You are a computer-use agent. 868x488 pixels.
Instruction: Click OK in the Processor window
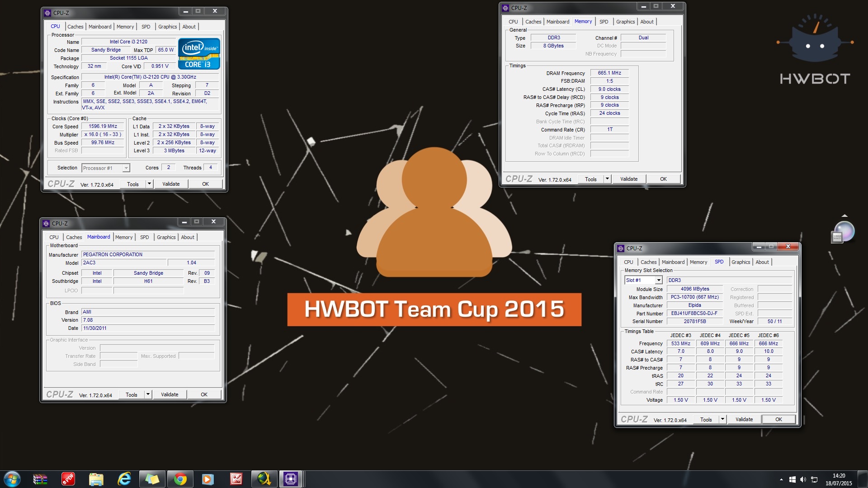206,184
